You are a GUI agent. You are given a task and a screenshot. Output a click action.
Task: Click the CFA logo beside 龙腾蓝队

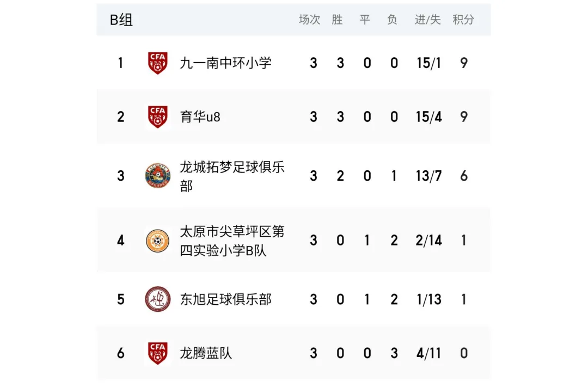pos(157,353)
